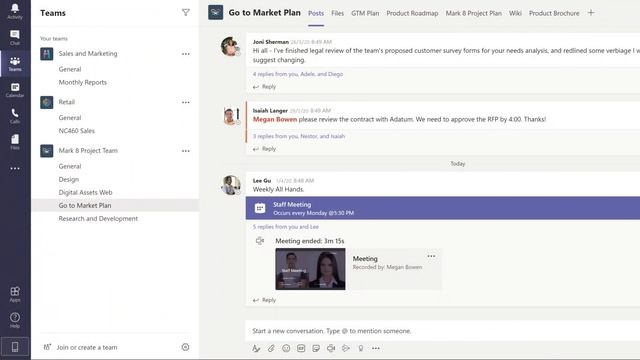Open Files from the left rail

coord(15,142)
